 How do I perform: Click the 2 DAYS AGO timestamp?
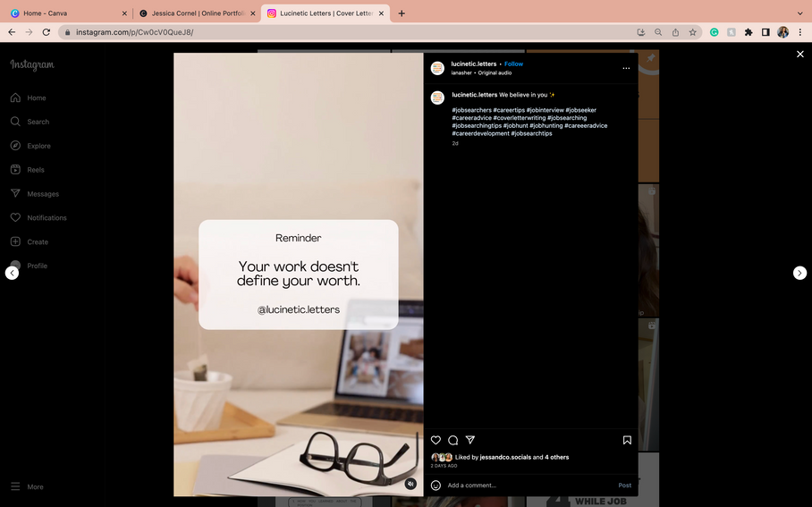pos(444,466)
